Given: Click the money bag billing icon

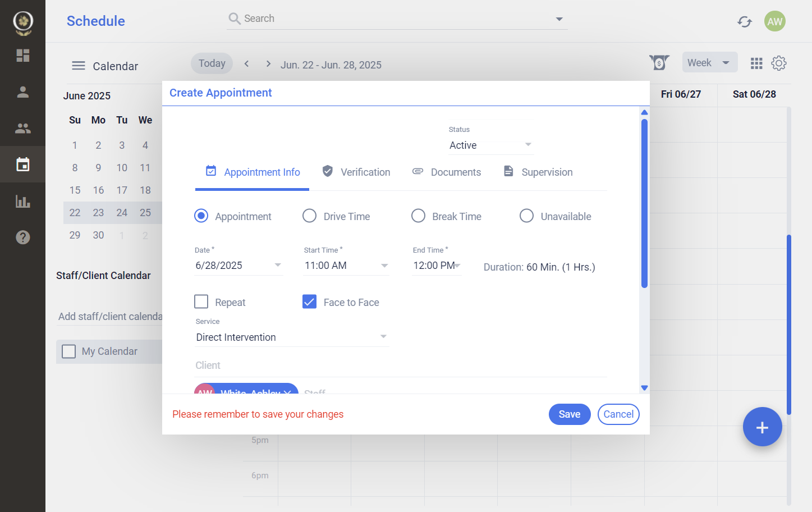Looking at the screenshot, I should [x=659, y=62].
